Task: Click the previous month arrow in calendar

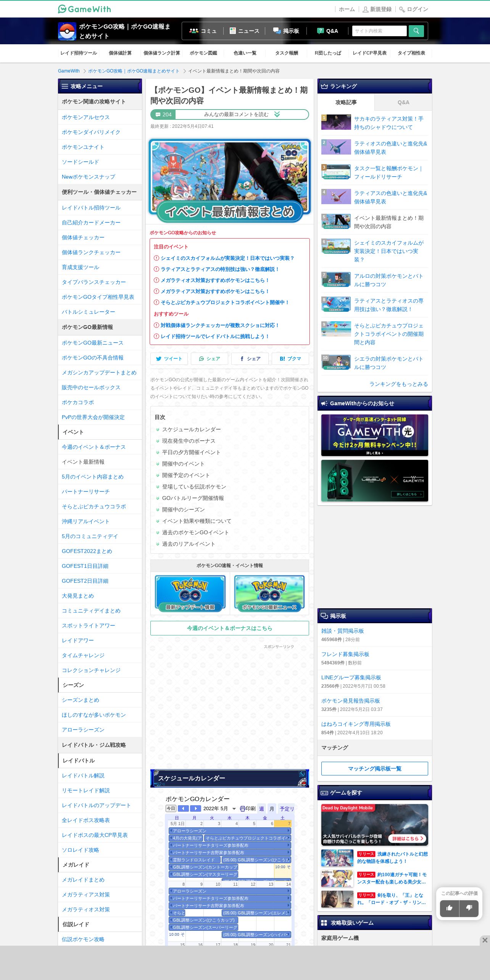Action: (x=183, y=808)
